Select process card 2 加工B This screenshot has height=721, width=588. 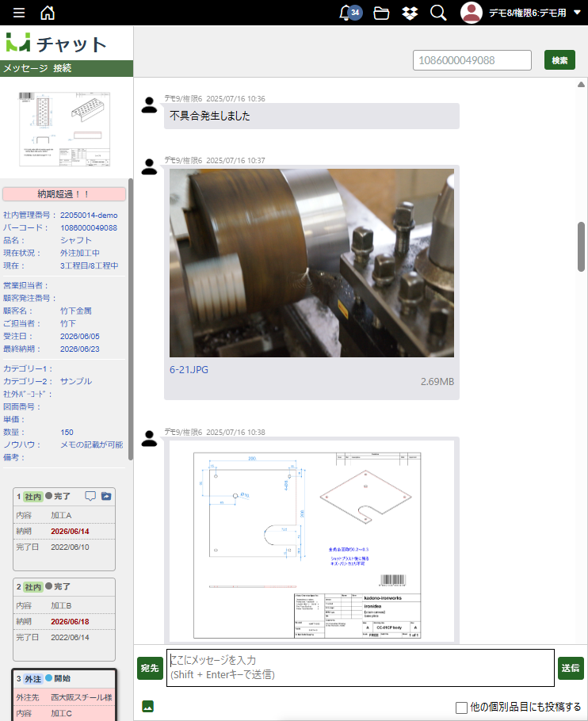pyautogui.click(x=64, y=619)
